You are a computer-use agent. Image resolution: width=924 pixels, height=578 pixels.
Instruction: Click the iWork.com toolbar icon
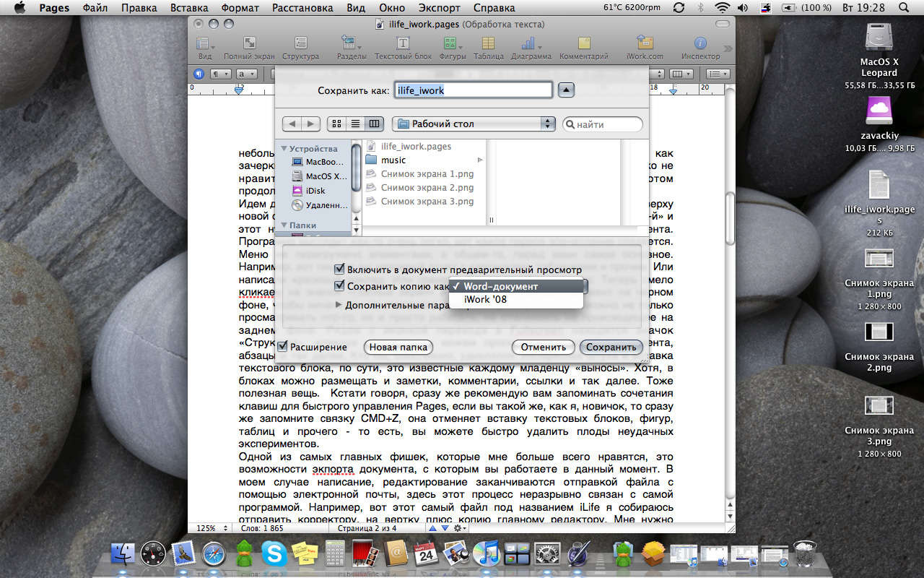(x=645, y=43)
